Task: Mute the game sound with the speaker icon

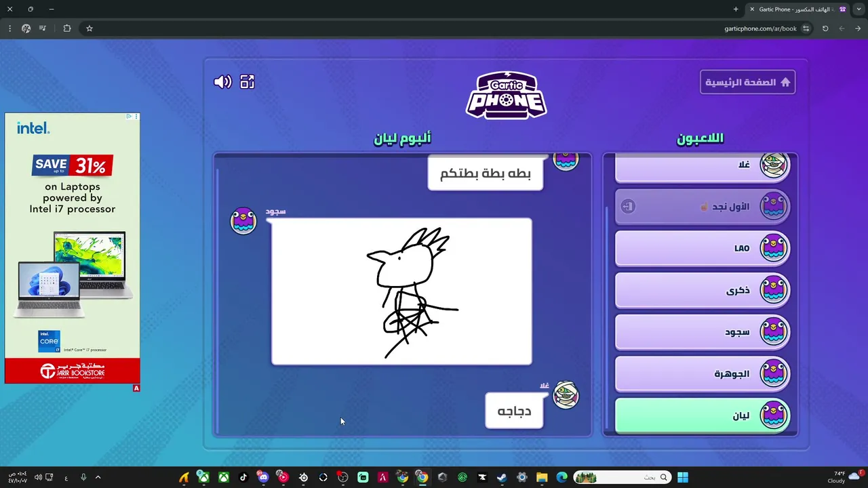Action: click(x=222, y=82)
